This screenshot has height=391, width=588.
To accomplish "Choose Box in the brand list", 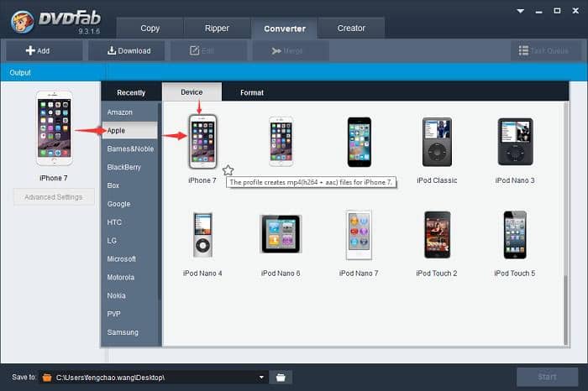I will (129, 185).
